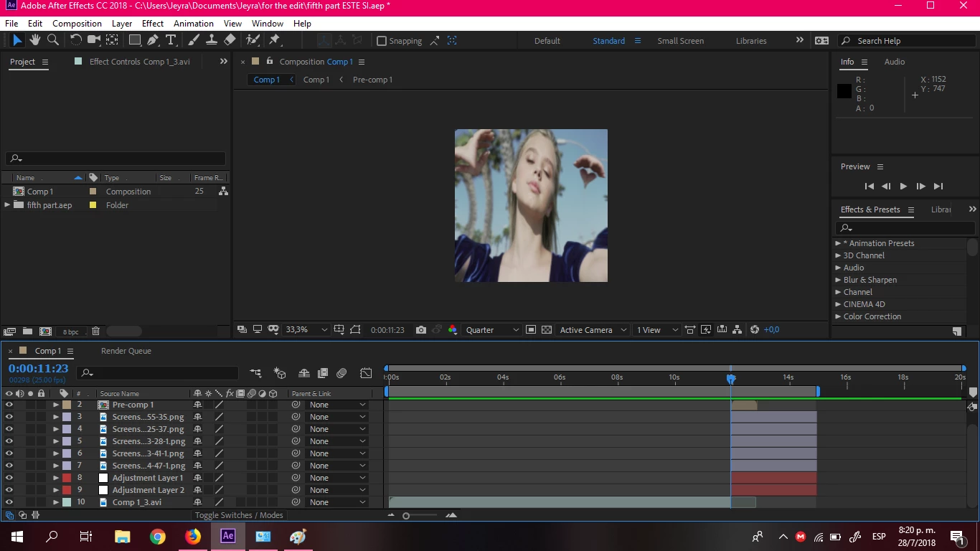Take a snapshot with camera icon
The width and height of the screenshot is (980, 551).
click(x=421, y=330)
